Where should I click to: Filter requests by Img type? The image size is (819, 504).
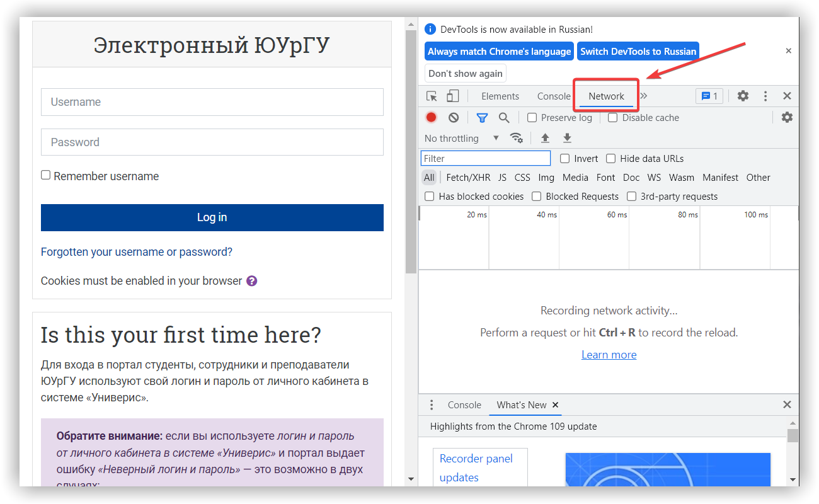[546, 177]
